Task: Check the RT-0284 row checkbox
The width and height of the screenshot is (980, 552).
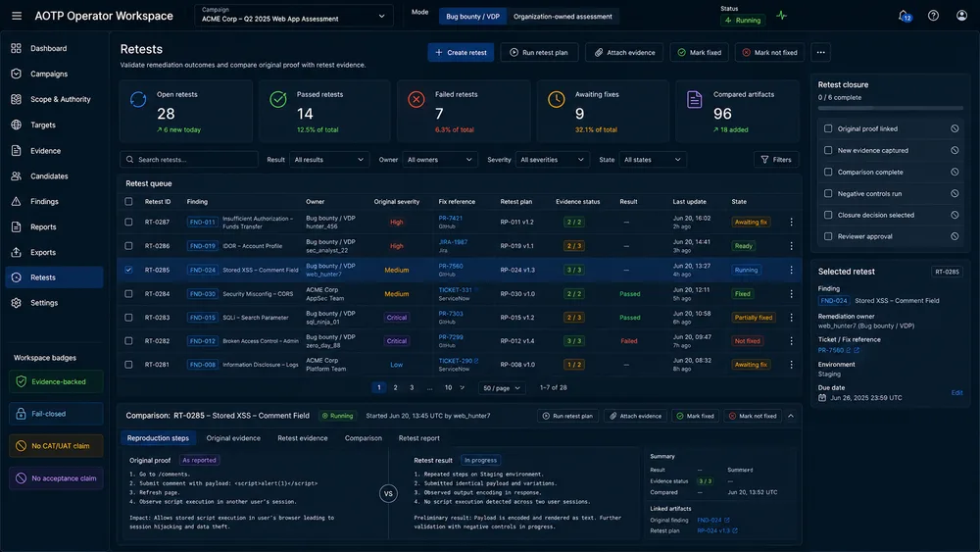Action: 128,294
